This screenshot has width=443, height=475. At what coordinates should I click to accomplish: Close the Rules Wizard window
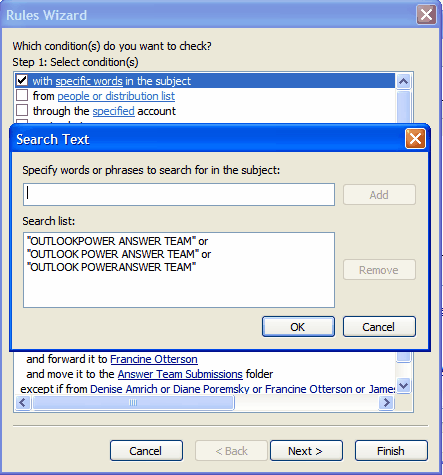(426, 15)
